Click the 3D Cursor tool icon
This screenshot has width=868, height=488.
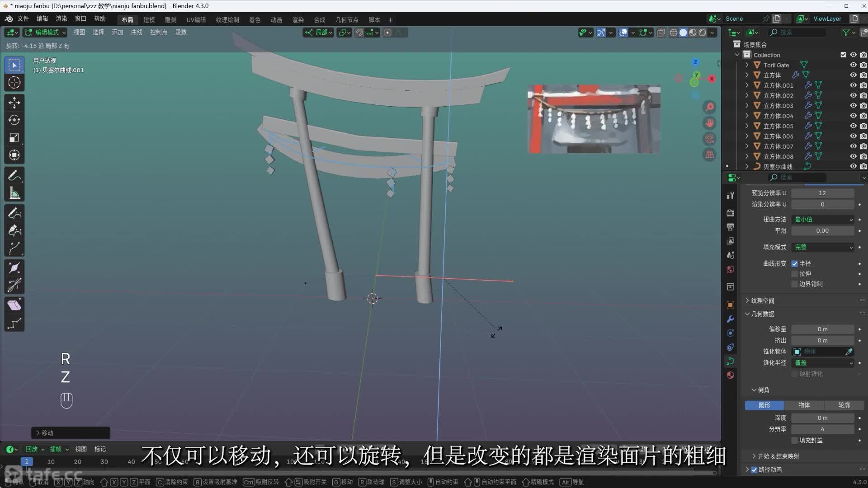pyautogui.click(x=14, y=83)
